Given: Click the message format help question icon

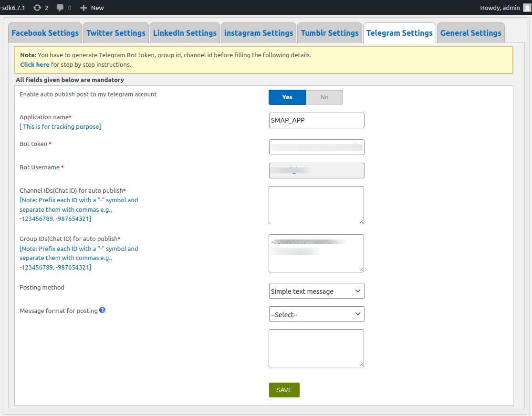Looking at the screenshot, I should 102,310.
